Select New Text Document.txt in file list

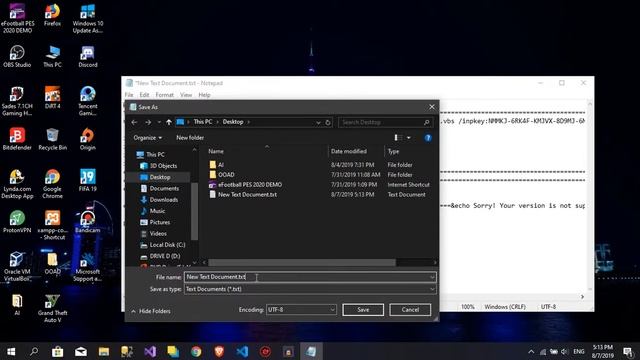click(x=247, y=195)
